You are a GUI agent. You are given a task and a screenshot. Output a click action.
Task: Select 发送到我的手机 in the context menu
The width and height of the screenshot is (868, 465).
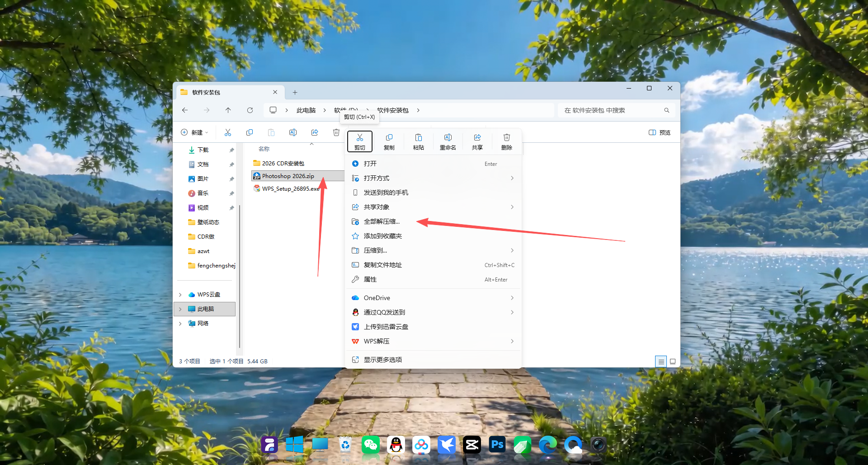pos(434,193)
